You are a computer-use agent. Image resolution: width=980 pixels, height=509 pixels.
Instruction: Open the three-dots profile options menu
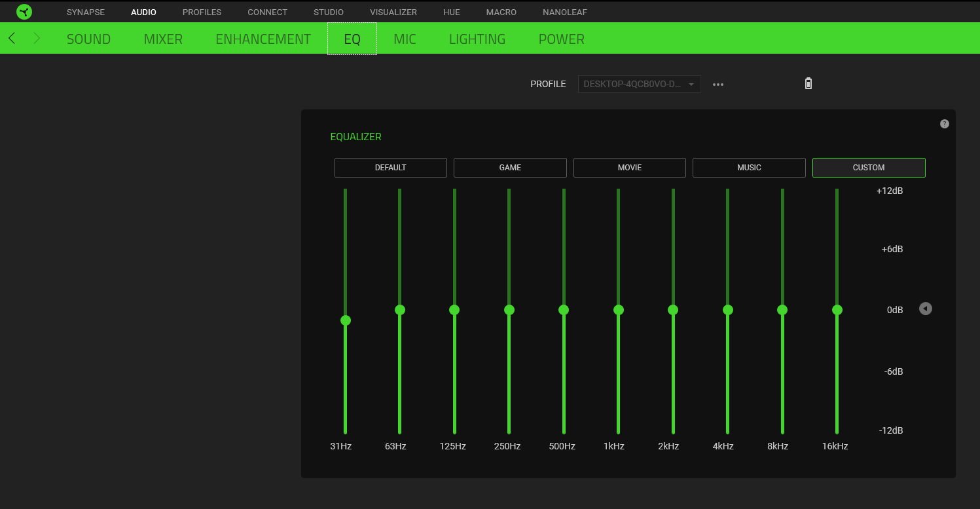tap(718, 85)
